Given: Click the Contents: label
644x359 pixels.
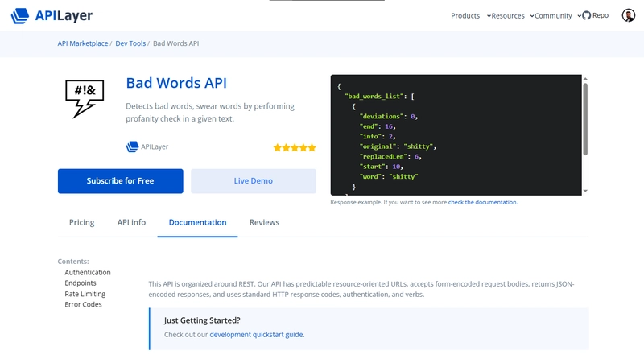Looking at the screenshot, I should click(x=73, y=262).
